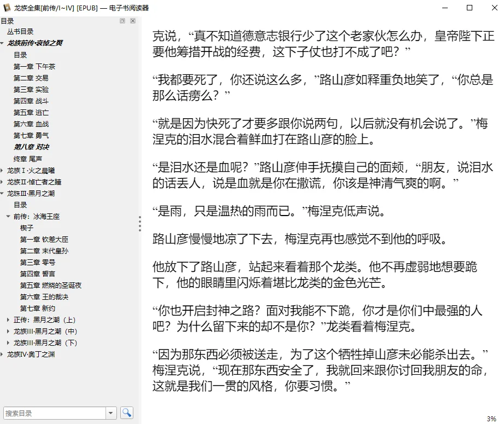Click the 目录 panel title

point(7,21)
